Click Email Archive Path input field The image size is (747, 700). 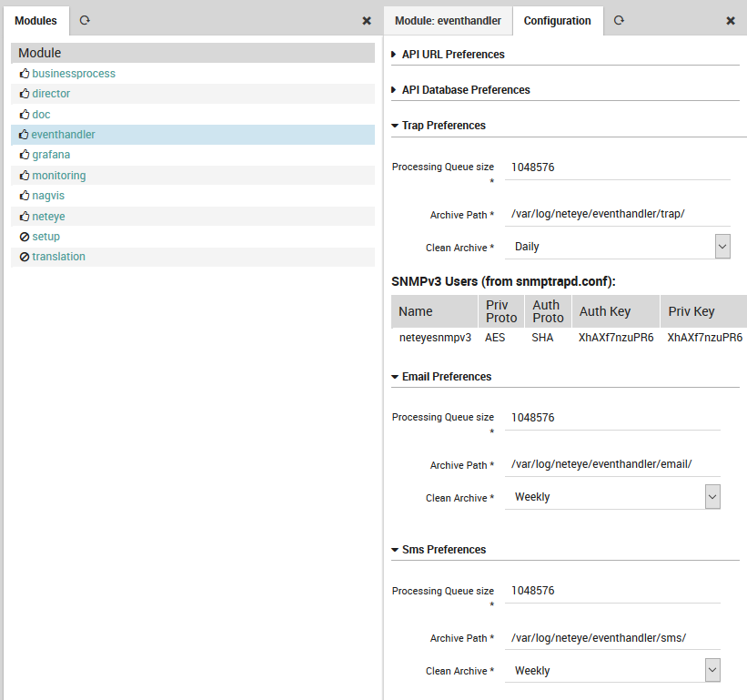pyautogui.click(x=612, y=464)
